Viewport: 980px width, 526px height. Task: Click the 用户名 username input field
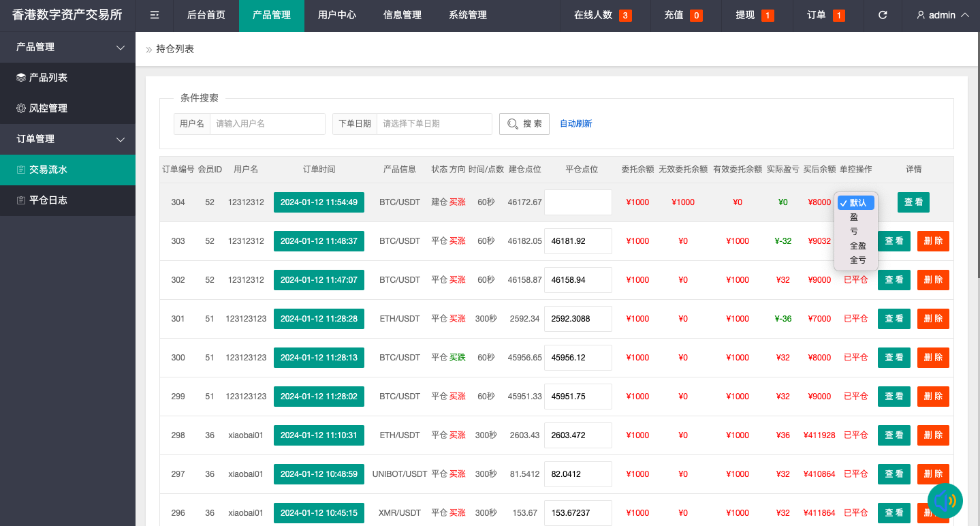pyautogui.click(x=268, y=123)
